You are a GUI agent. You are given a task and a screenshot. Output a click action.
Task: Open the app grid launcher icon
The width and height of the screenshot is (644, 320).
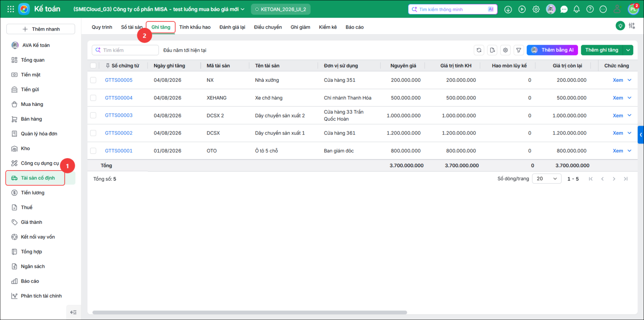tap(11, 9)
